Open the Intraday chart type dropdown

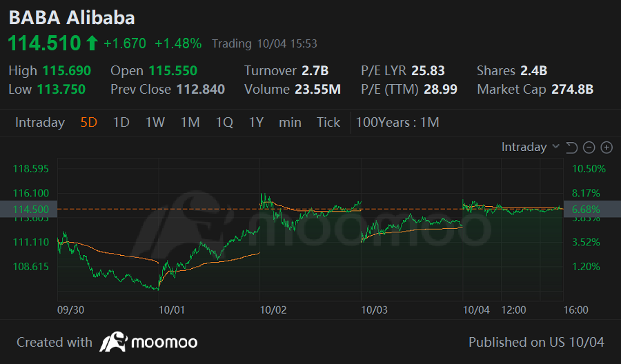531,147
